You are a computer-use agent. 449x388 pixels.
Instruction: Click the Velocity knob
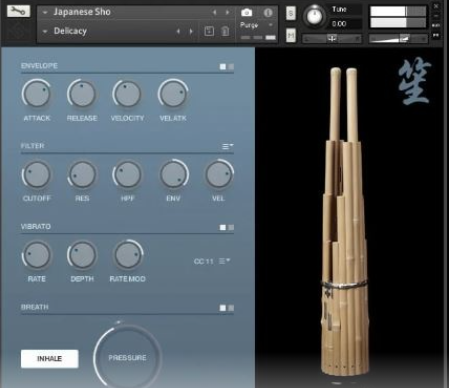point(127,94)
